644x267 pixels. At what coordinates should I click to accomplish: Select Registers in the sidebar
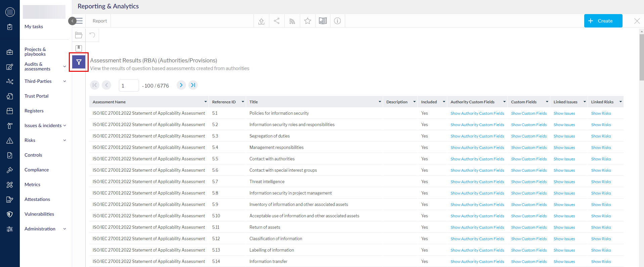click(34, 111)
